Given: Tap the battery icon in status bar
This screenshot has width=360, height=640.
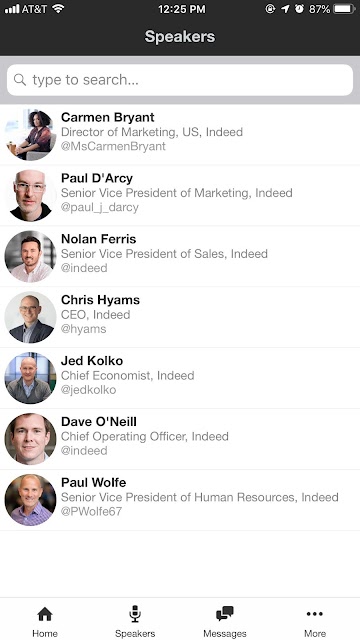Looking at the screenshot, I should point(344,9).
